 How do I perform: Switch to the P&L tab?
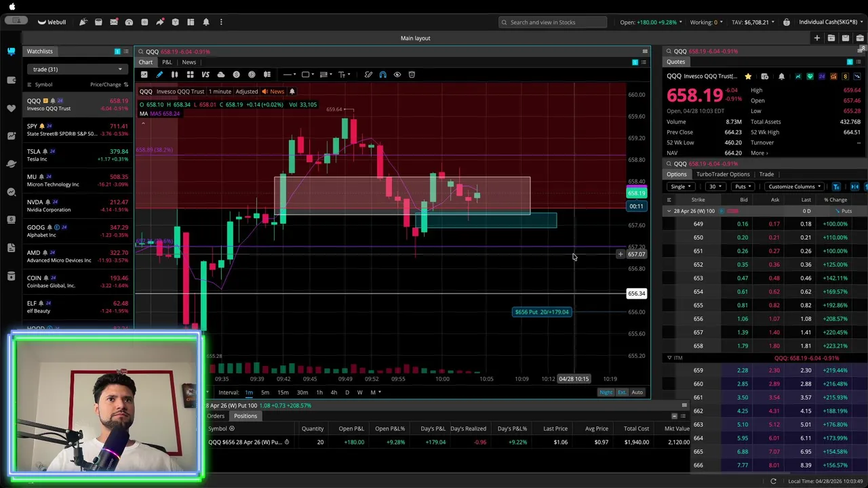[x=167, y=62]
